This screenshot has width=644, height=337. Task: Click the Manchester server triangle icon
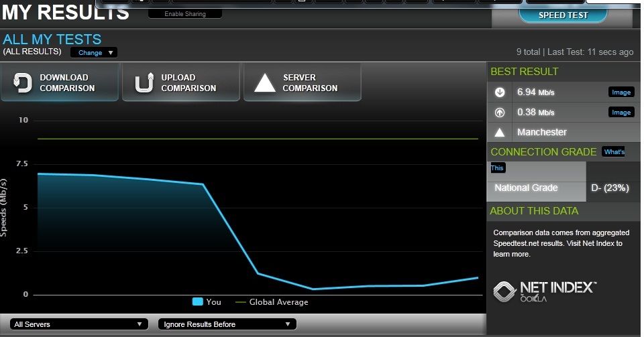(x=499, y=133)
